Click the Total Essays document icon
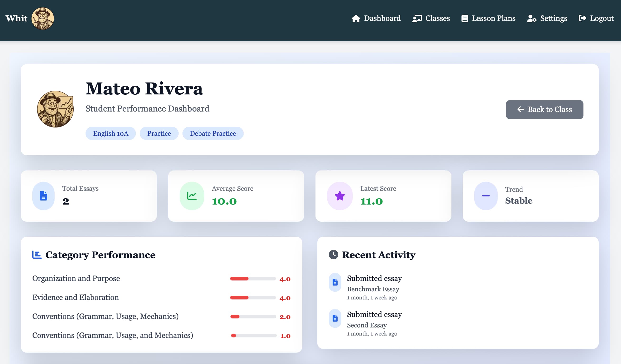 (x=43, y=196)
